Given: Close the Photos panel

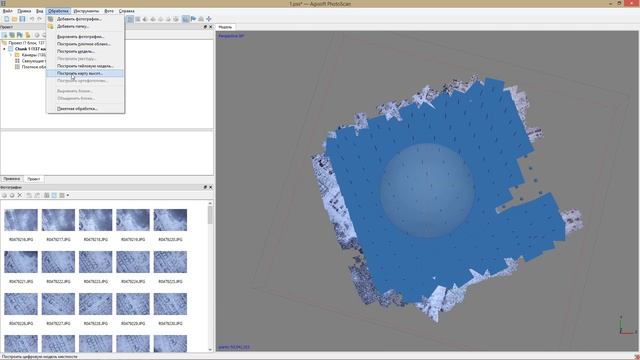Looking at the screenshot, I should [211, 187].
